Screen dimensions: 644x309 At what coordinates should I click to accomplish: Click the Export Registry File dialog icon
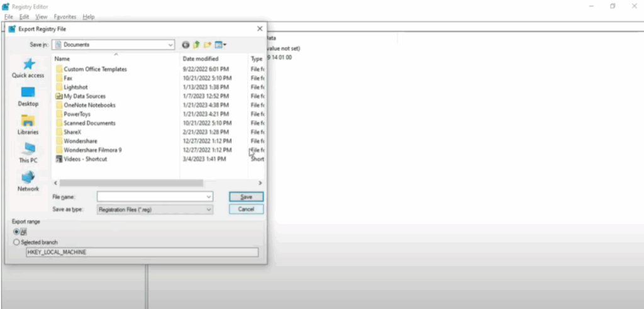point(13,29)
